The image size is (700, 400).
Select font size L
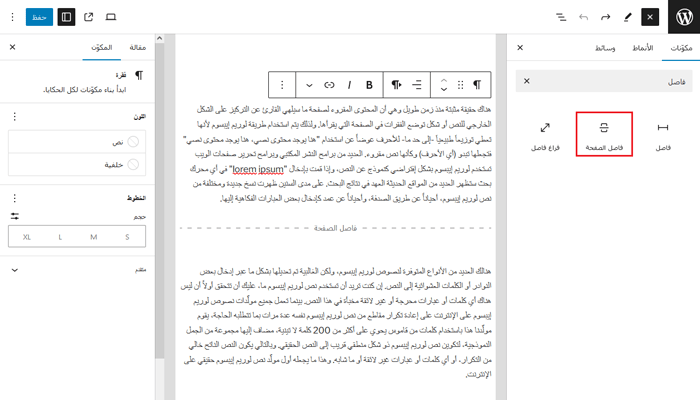tap(60, 237)
